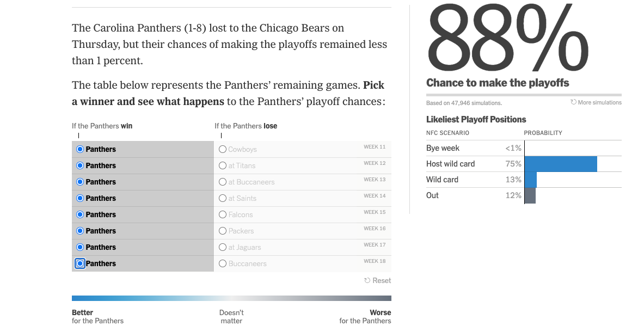Viewport: 644px width, 332px height.
Task: Pick Titans as Week 12 winner
Action: pyautogui.click(x=223, y=165)
